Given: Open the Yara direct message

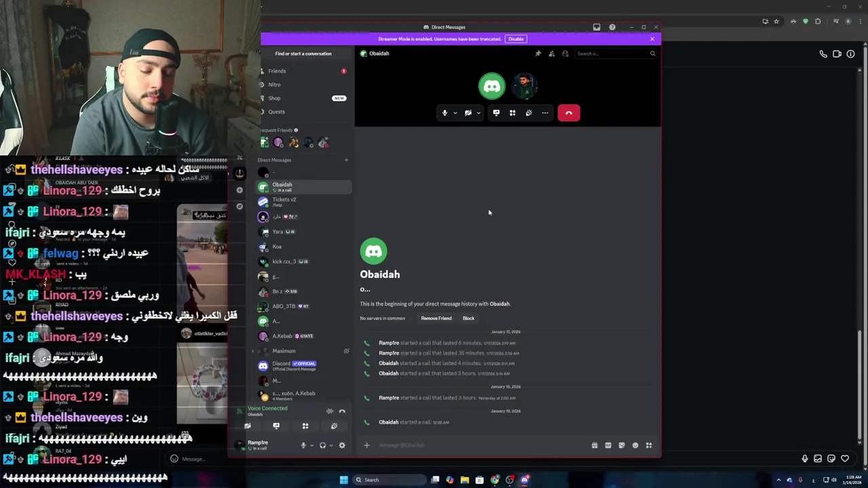Looking at the screenshot, I should pyautogui.click(x=304, y=232).
